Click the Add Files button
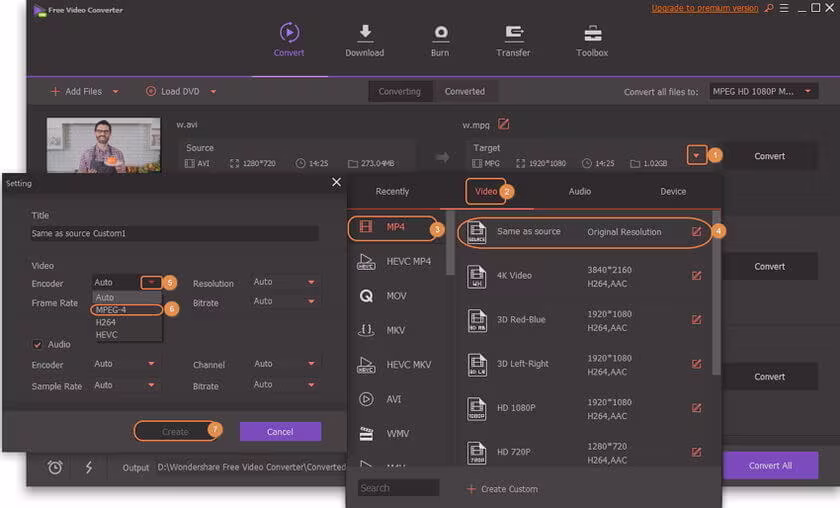The height and width of the screenshot is (508, 840). [76, 92]
